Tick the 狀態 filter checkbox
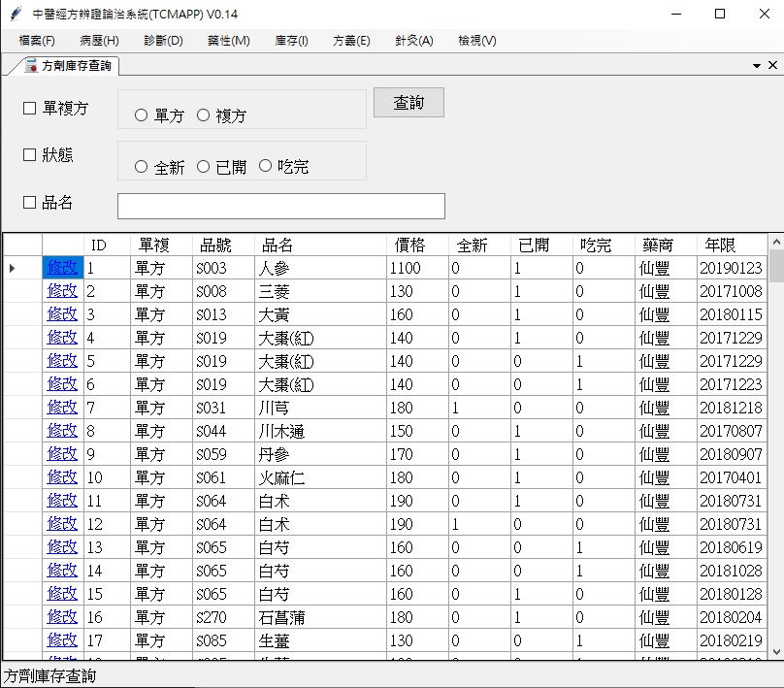The image size is (784, 688). click(x=29, y=155)
